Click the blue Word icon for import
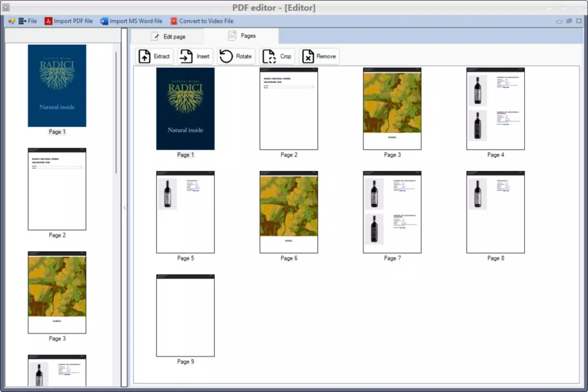 pos(104,21)
